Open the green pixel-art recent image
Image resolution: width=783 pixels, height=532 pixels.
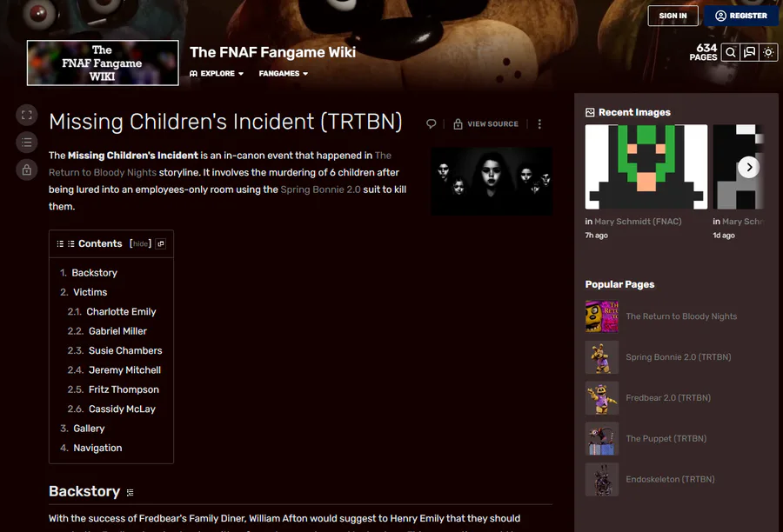(646, 167)
